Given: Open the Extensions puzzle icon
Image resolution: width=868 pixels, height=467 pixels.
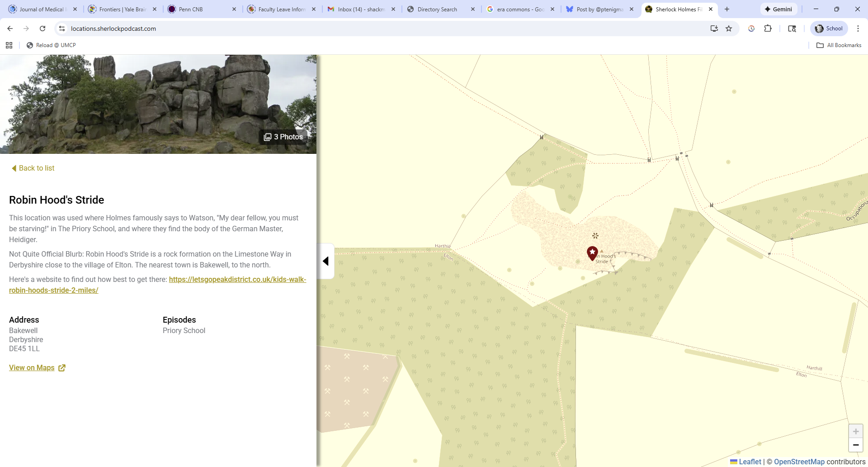Looking at the screenshot, I should tap(768, 29).
